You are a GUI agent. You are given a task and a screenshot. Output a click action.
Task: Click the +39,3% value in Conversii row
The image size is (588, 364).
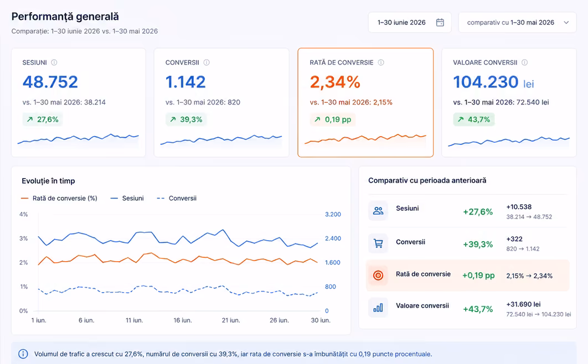(x=478, y=245)
